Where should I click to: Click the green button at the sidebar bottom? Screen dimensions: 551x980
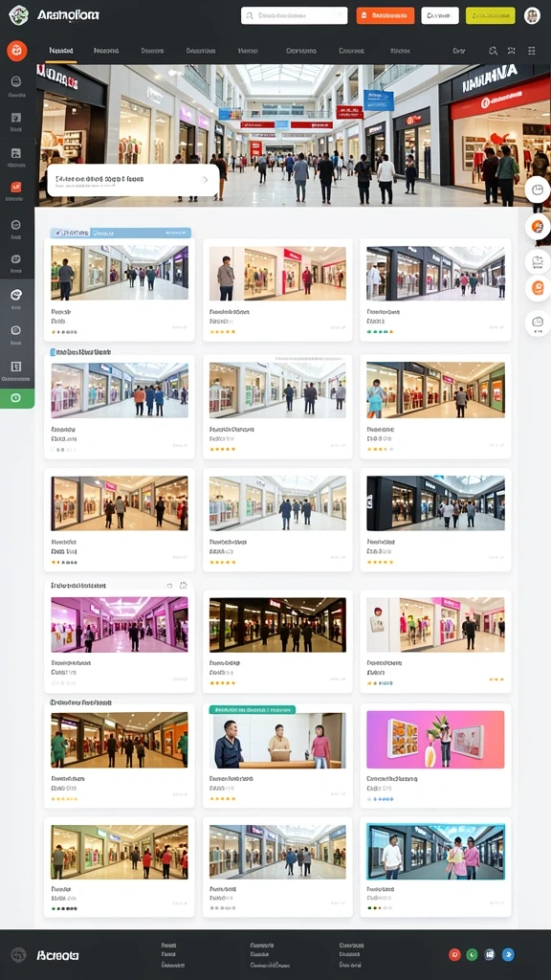[17, 398]
